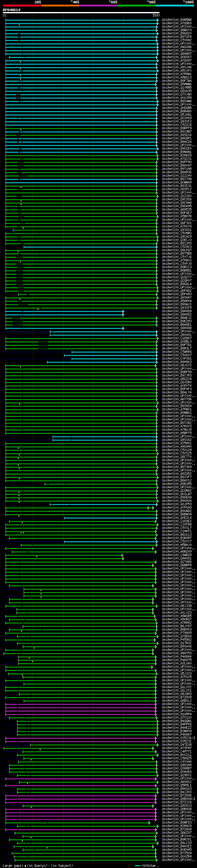Select the UniRef100_Q5JKW1 label

tap(176, 115)
